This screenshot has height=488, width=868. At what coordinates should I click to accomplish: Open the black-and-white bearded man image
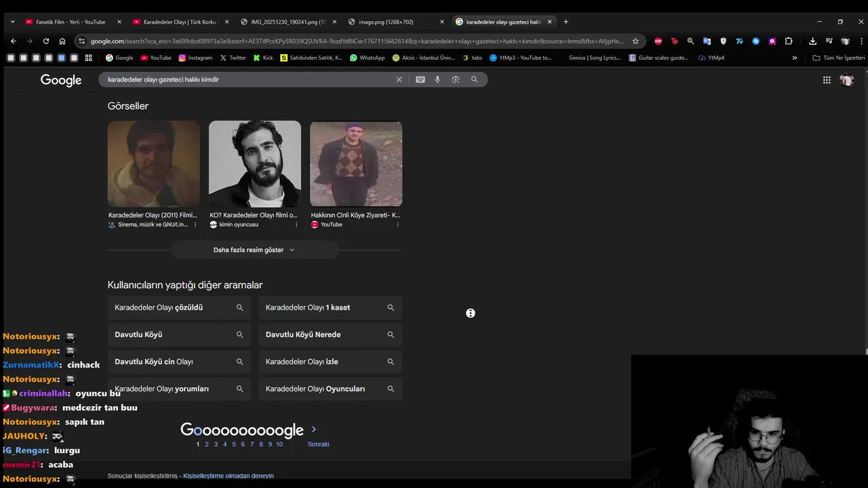click(x=255, y=163)
